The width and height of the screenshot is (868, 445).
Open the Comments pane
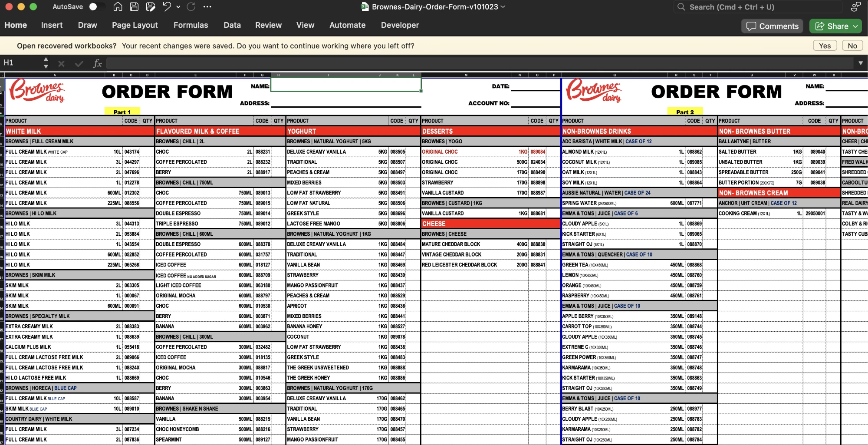(x=772, y=26)
